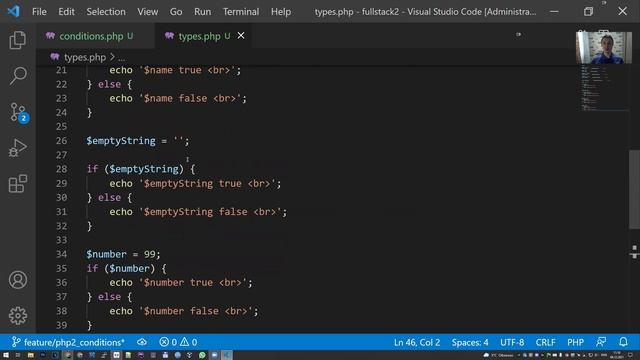Click the PHP file icon on conditions.php tab
The image size is (640, 360).
(x=50, y=36)
